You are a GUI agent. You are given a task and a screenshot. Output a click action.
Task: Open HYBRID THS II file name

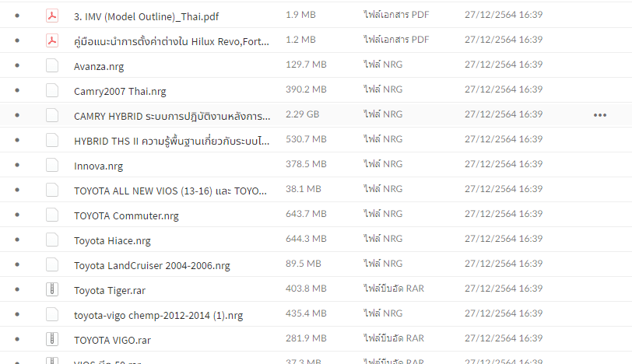click(172, 141)
